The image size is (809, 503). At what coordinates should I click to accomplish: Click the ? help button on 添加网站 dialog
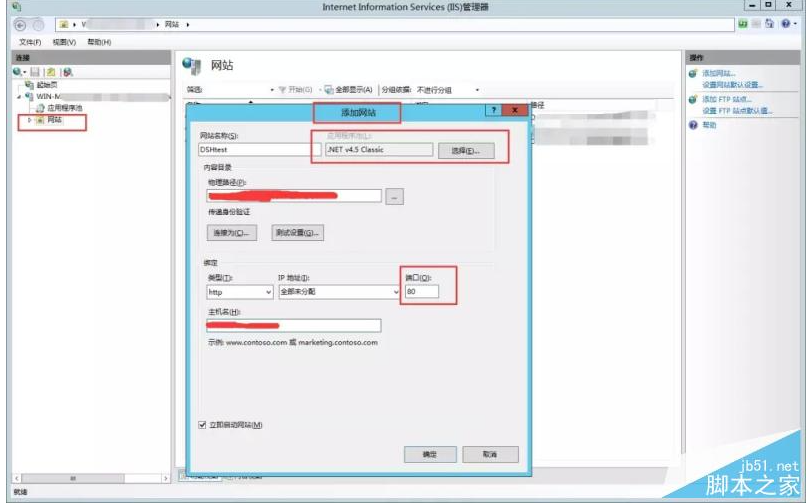[x=493, y=110]
